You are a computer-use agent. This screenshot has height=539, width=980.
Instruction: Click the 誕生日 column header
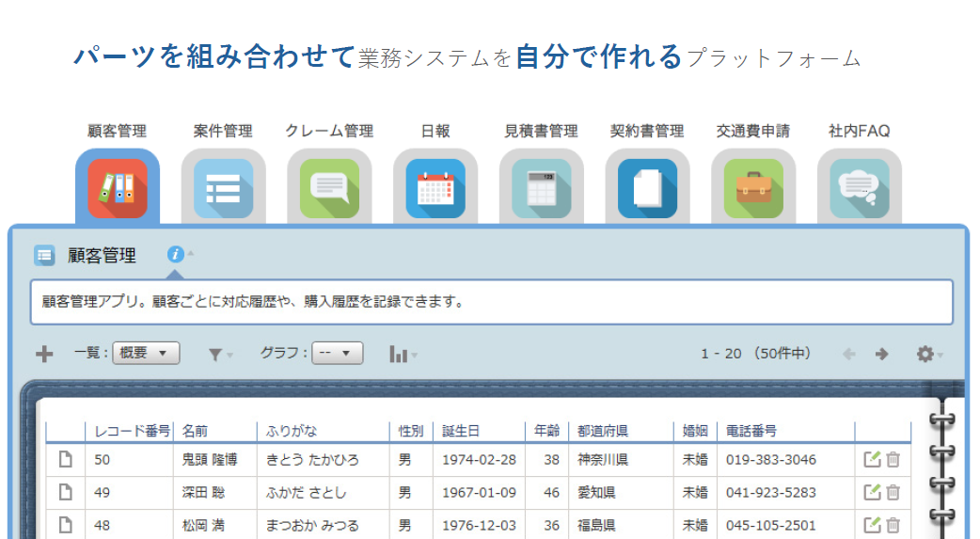click(461, 431)
